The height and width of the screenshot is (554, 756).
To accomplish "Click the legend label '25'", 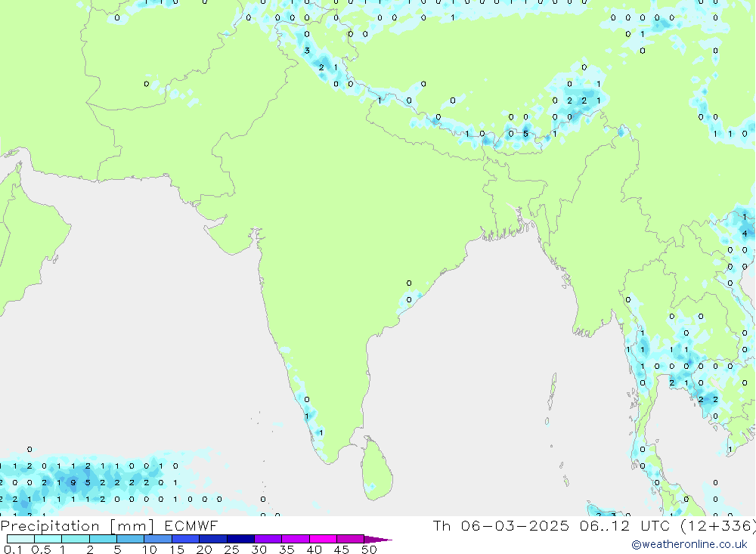I will point(231,549).
